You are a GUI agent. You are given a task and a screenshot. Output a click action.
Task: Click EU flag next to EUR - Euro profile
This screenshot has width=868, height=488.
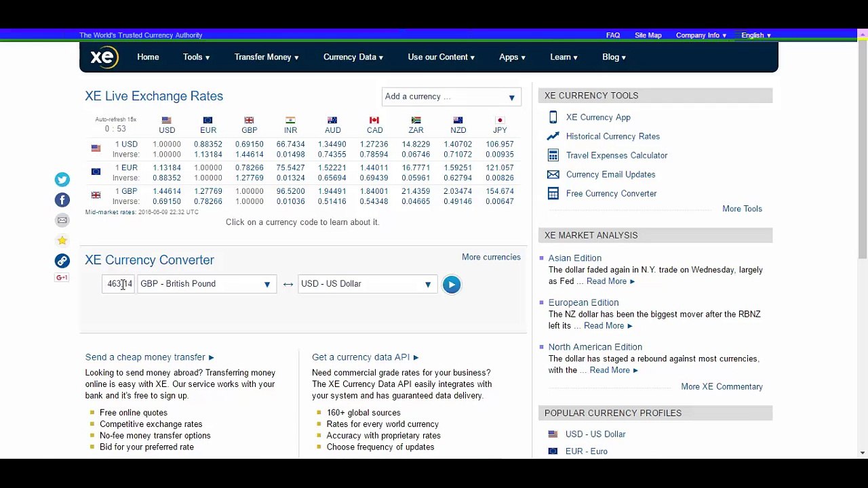[553, 451]
